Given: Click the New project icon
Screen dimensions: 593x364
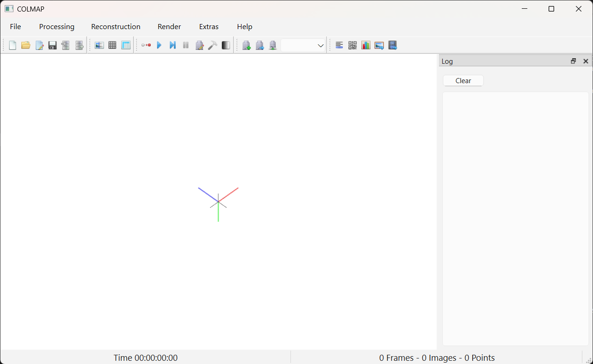Looking at the screenshot, I should pyautogui.click(x=12, y=45).
